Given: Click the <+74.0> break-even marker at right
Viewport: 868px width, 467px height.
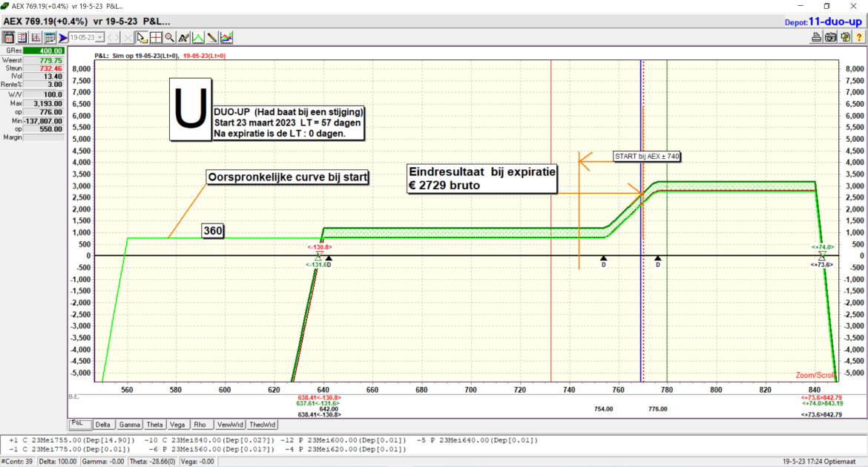Looking at the screenshot, I should tap(823, 247).
